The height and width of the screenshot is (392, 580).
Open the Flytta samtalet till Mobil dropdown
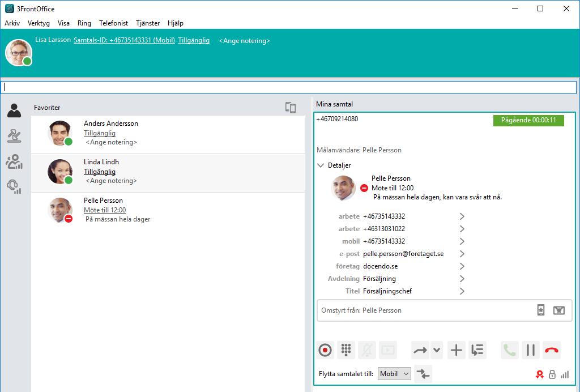(x=394, y=374)
